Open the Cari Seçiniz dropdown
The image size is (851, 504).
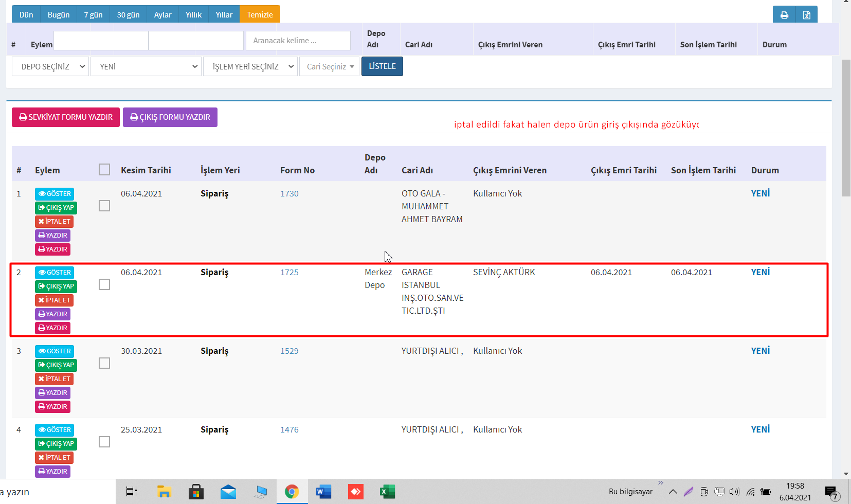(330, 66)
